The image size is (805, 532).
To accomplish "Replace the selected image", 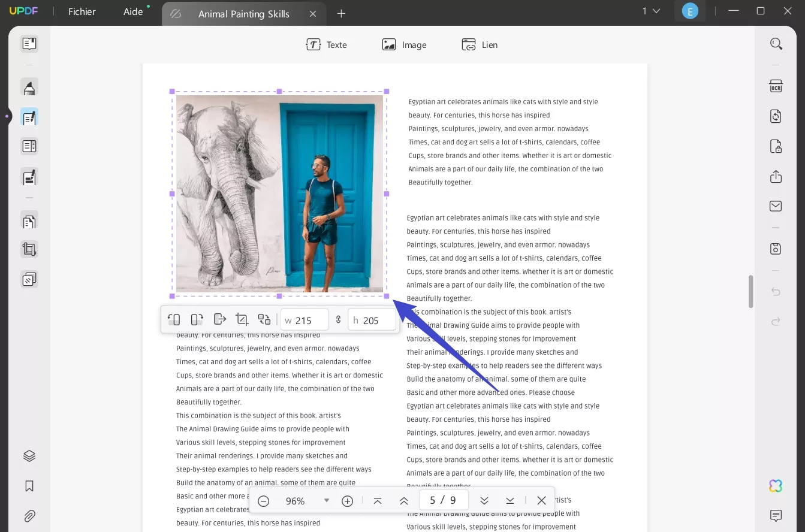I will [264, 319].
